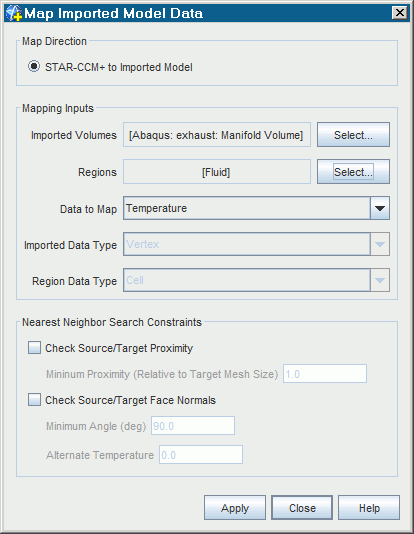Click the Apply button
Viewport: 414px width, 534px height.
point(235,507)
